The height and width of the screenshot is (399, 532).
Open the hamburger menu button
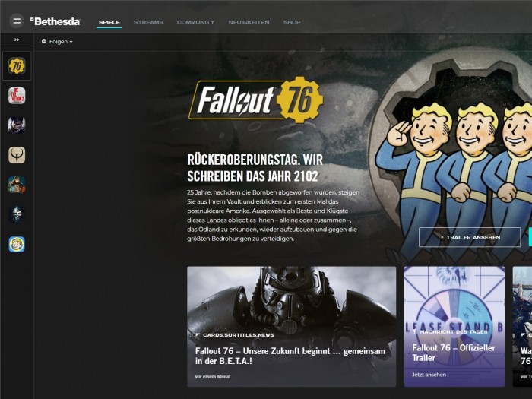tap(17, 21)
